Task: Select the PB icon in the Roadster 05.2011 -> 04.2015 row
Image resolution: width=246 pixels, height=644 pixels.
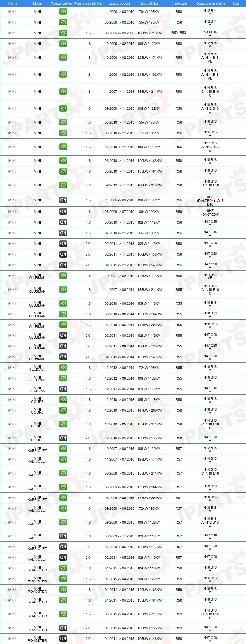Action: [63, 614]
